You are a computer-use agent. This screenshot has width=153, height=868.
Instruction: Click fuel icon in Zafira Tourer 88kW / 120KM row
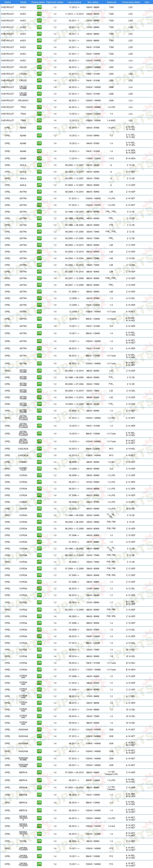click(39, 856)
